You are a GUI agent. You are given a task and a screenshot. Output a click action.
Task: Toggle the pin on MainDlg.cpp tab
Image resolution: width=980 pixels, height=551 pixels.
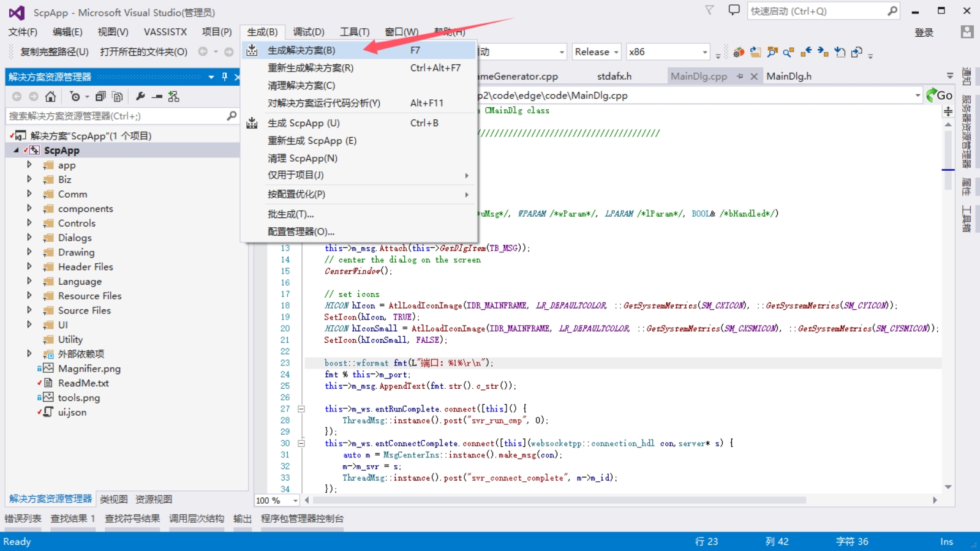pyautogui.click(x=740, y=77)
